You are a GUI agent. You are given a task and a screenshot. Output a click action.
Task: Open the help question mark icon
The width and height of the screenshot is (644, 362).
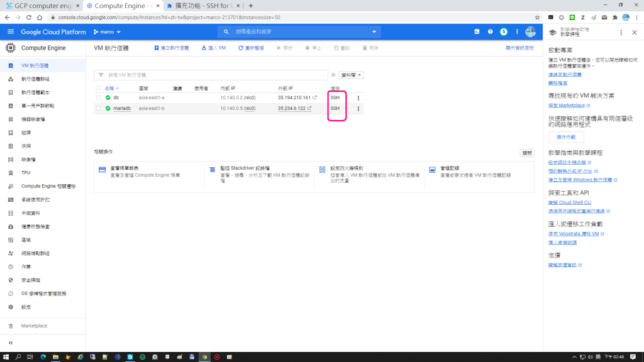pos(490,31)
